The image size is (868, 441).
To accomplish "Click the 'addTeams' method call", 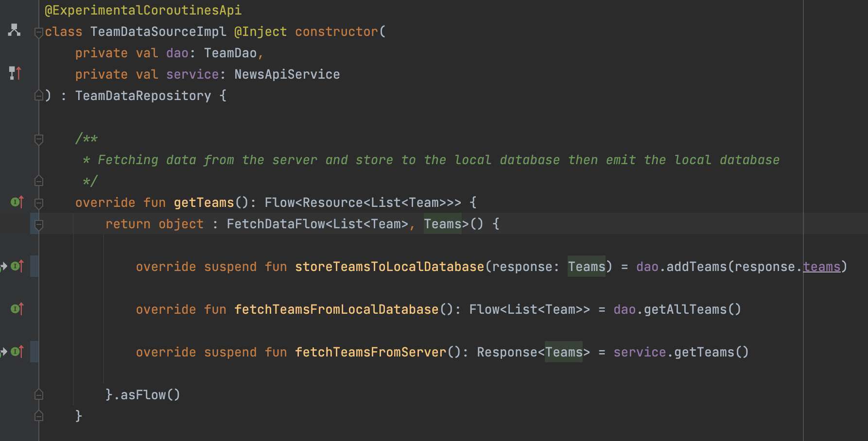I will coord(696,267).
